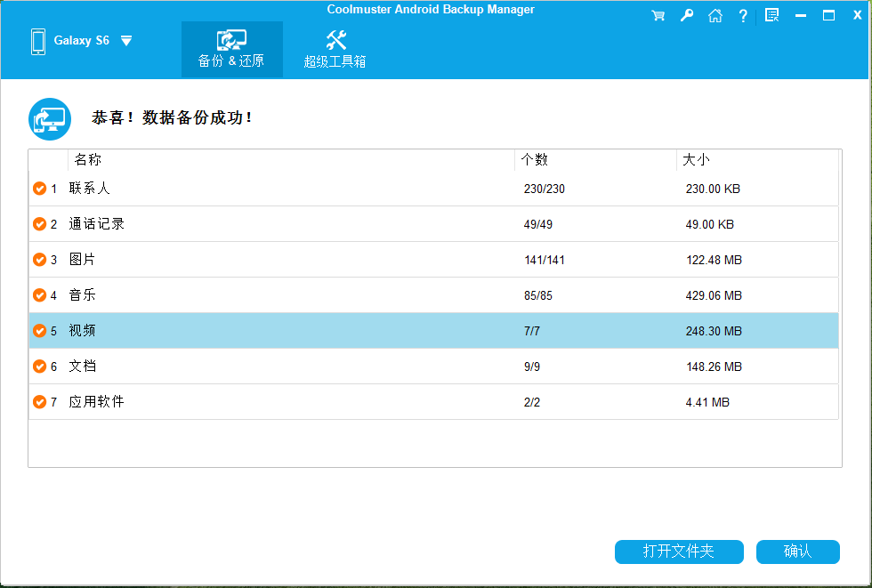Image resolution: width=872 pixels, height=588 pixels.
Task: Click the backup success round icon
Action: pyautogui.click(x=50, y=119)
